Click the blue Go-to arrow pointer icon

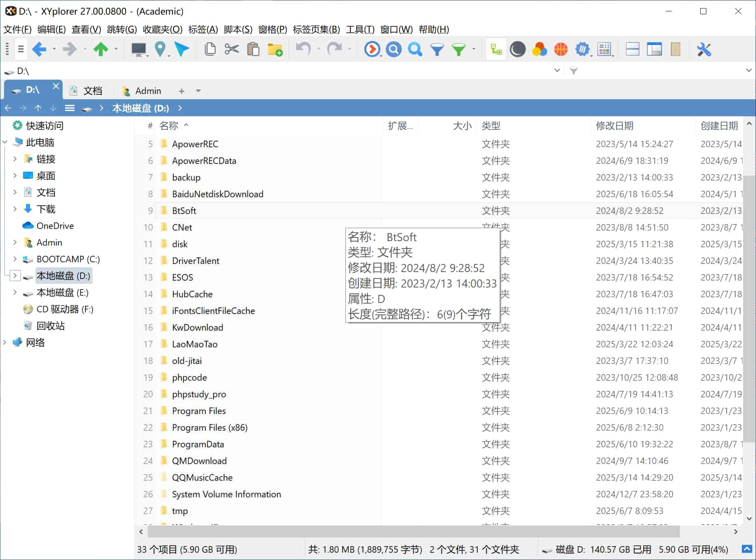coord(181,49)
